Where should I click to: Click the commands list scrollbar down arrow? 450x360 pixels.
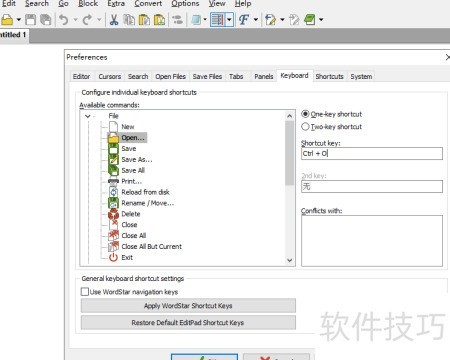pos(289,260)
